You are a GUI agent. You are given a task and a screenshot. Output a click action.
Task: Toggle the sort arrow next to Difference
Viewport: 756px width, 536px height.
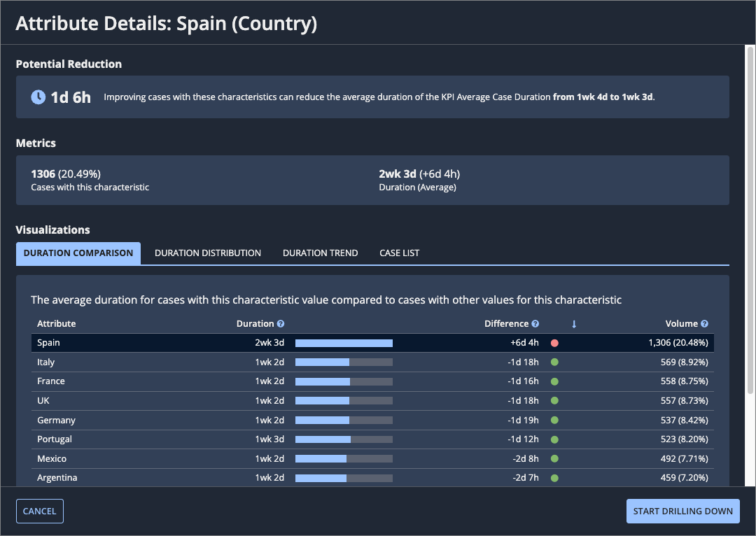tap(574, 325)
